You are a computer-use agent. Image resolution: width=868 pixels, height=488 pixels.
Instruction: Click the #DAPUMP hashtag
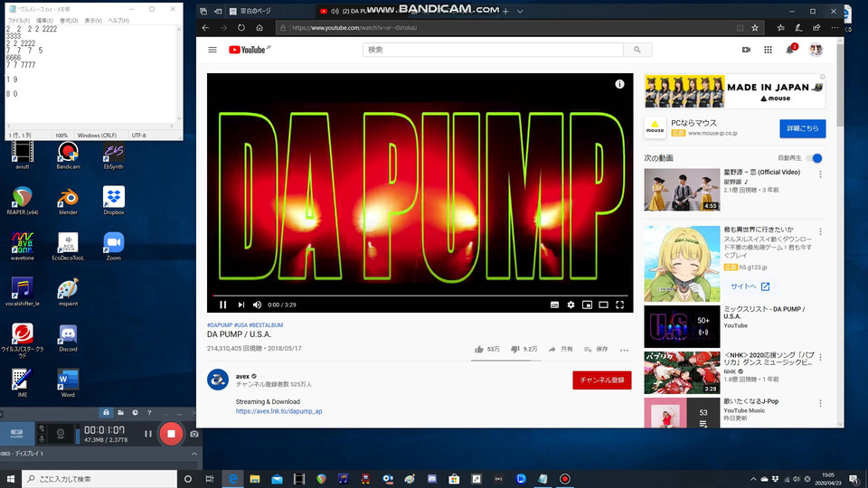[220, 325]
